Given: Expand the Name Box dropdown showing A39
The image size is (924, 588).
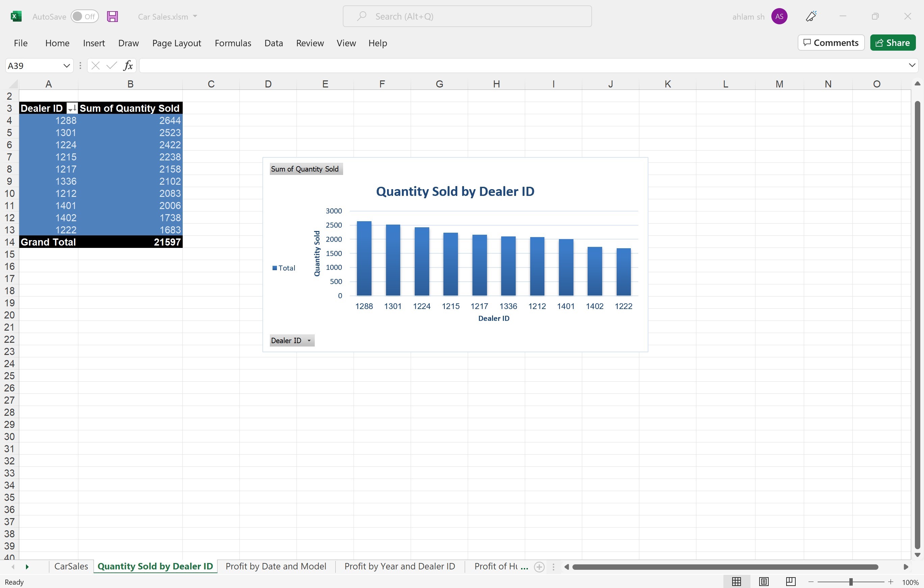Looking at the screenshot, I should coord(67,65).
